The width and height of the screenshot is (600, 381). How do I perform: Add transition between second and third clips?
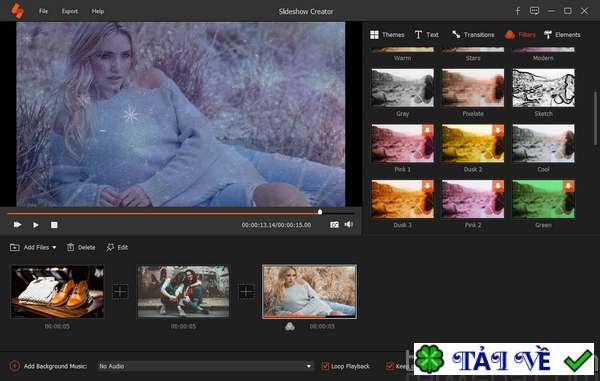tap(246, 292)
